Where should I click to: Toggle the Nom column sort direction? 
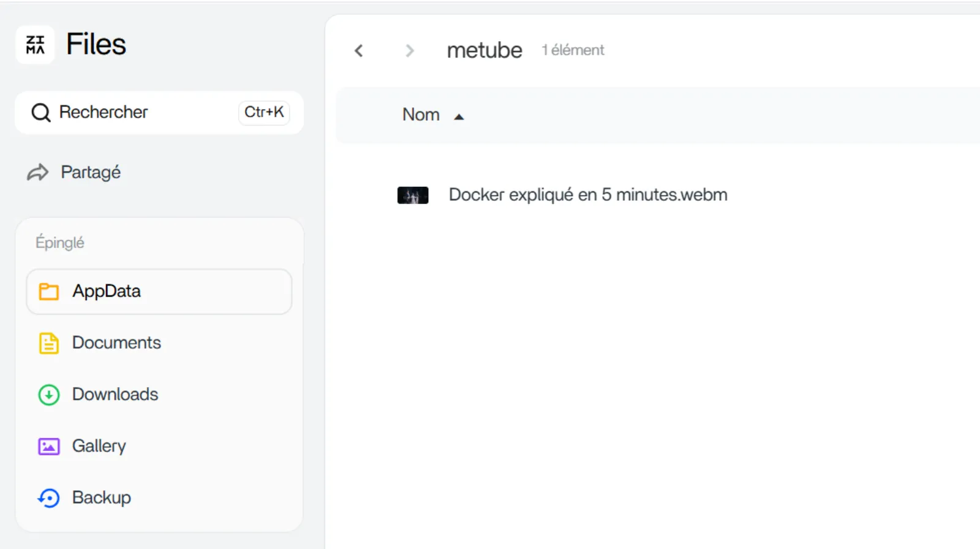421,115
